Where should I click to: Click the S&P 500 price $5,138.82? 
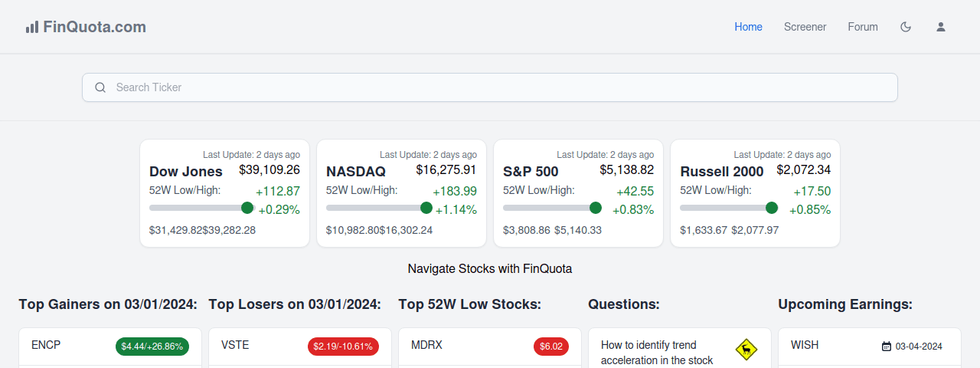[627, 169]
